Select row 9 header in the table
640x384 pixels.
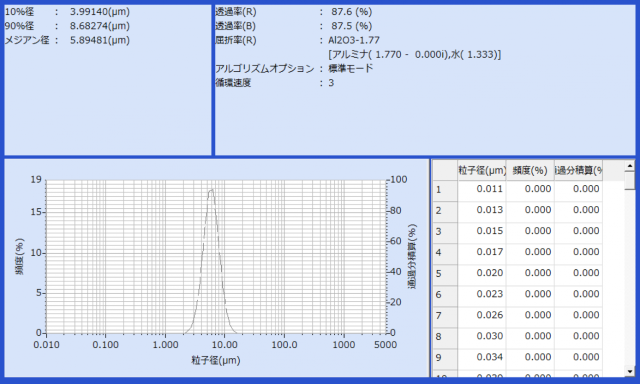point(445,358)
